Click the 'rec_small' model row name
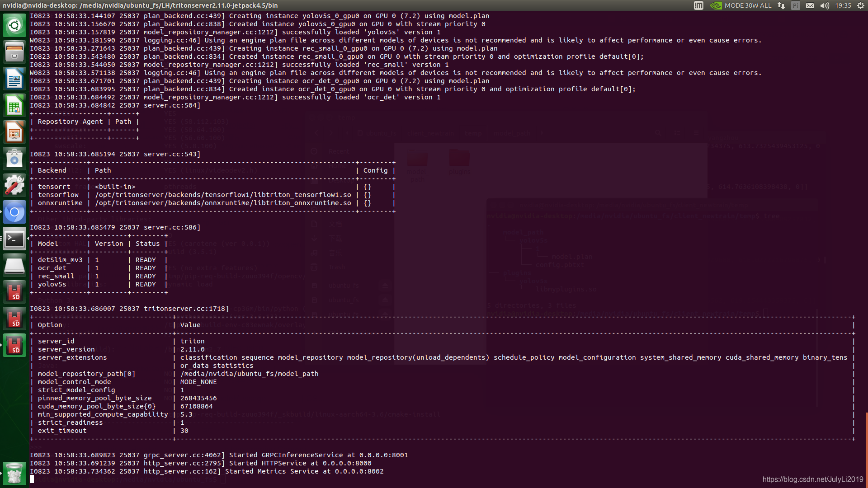Screen dimensions: 868x488 tap(56, 276)
